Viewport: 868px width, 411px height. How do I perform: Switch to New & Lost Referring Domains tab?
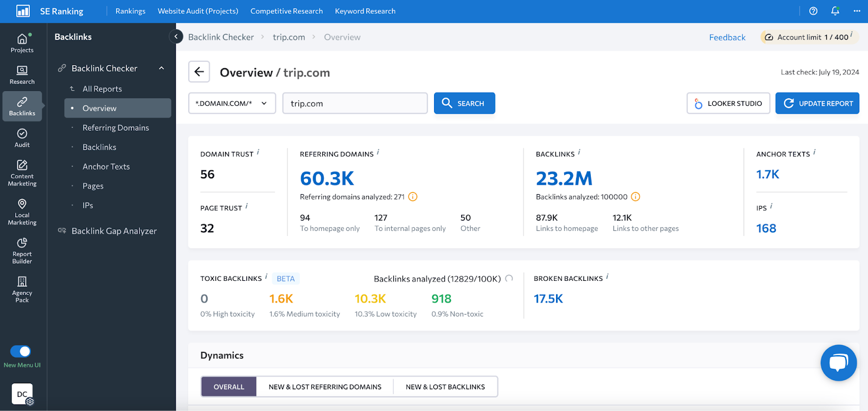pyautogui.click(x=325, y=387)
